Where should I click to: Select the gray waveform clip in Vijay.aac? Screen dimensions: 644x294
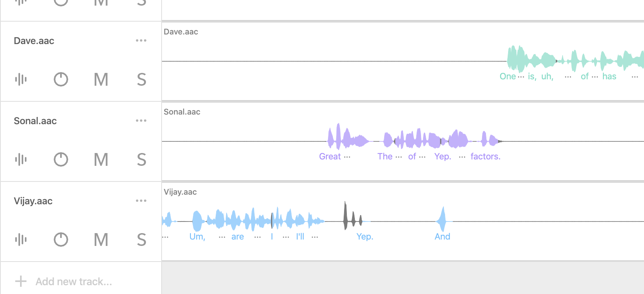353,216
